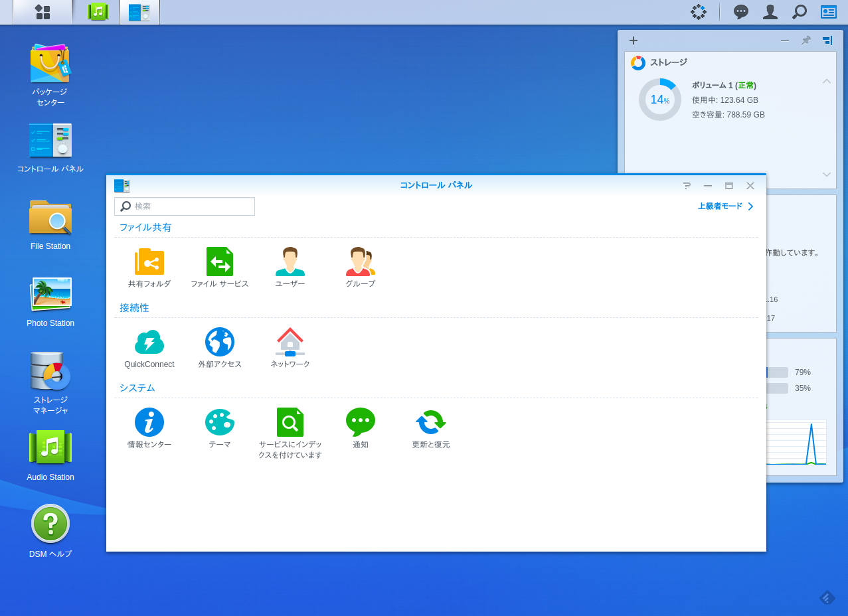Switch to Audio Station taskbar item
The width and height of the screenshot is (848, 616).
click(98, 12)
